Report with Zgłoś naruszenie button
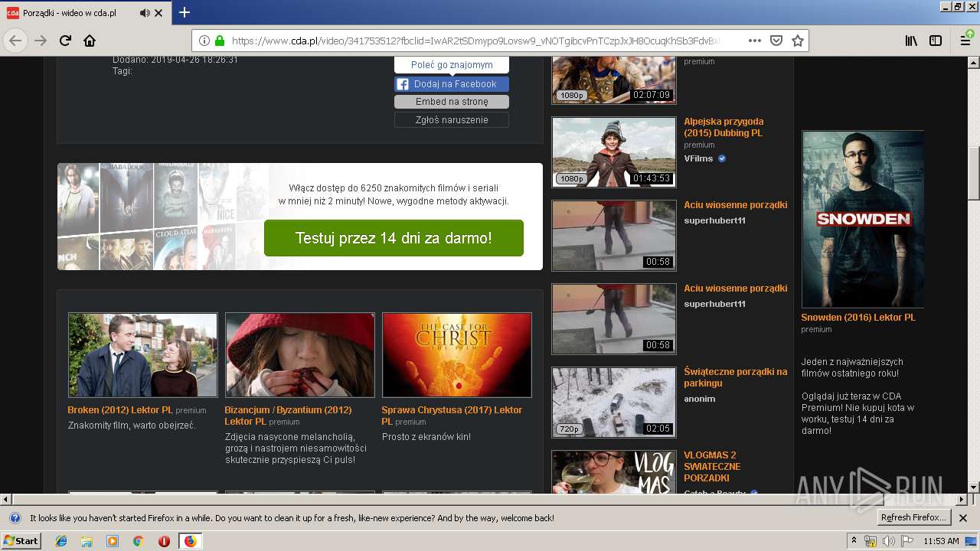The image size is (980, 551). coord(452,120)
